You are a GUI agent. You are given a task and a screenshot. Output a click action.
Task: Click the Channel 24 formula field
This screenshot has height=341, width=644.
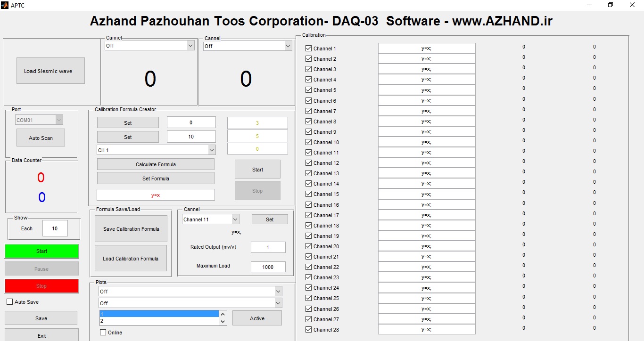(x=427, y=287)
